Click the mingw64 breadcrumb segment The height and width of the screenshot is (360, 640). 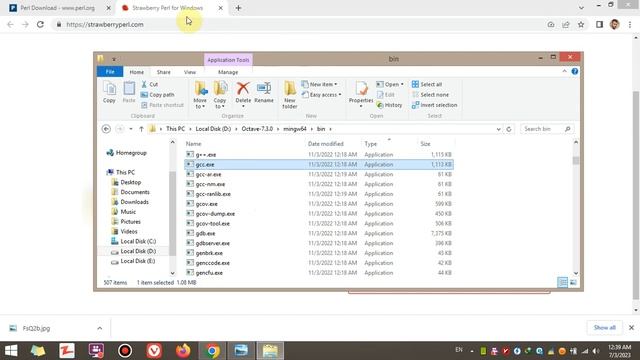tap(295, 129)
